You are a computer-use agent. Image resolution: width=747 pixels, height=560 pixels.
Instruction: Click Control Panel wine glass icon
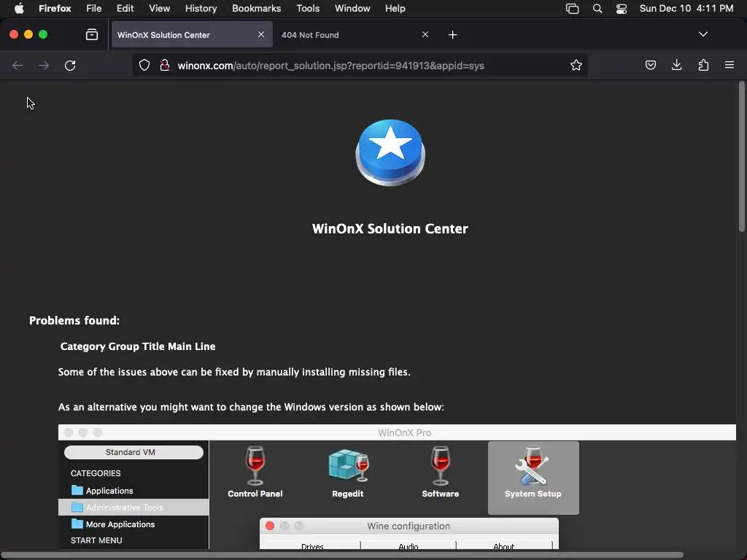tap(255, 466)
